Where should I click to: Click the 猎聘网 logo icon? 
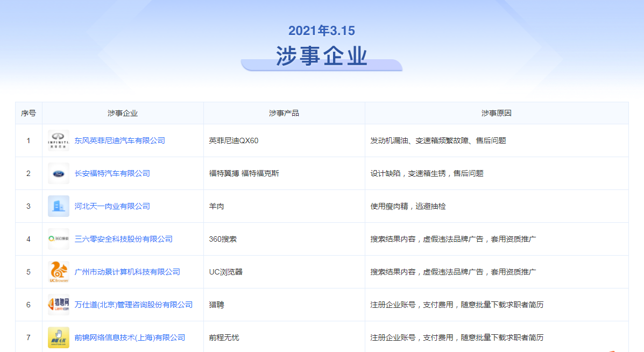point(58,305)
